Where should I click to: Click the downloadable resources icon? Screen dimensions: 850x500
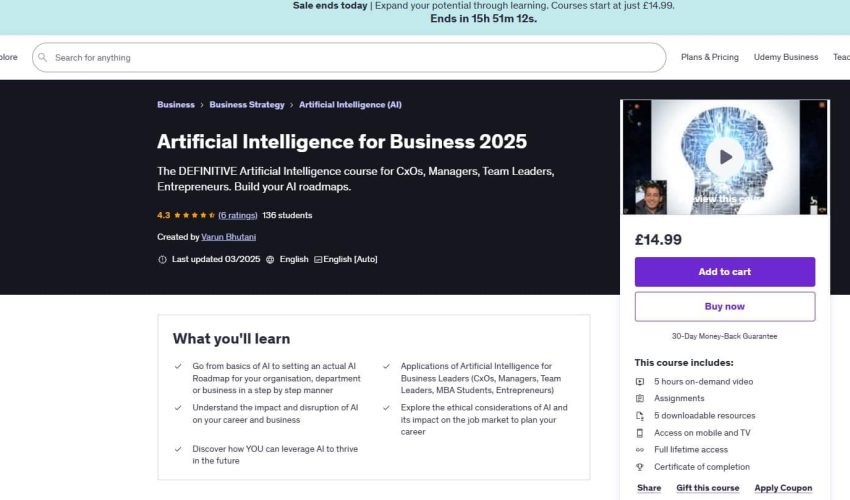(640, 416)
